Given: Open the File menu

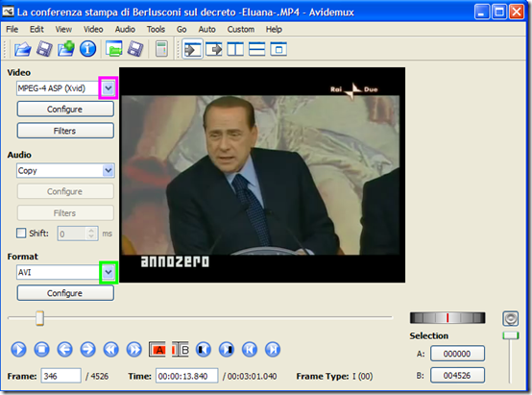Looking at the screenshot, I should [12, 30].
